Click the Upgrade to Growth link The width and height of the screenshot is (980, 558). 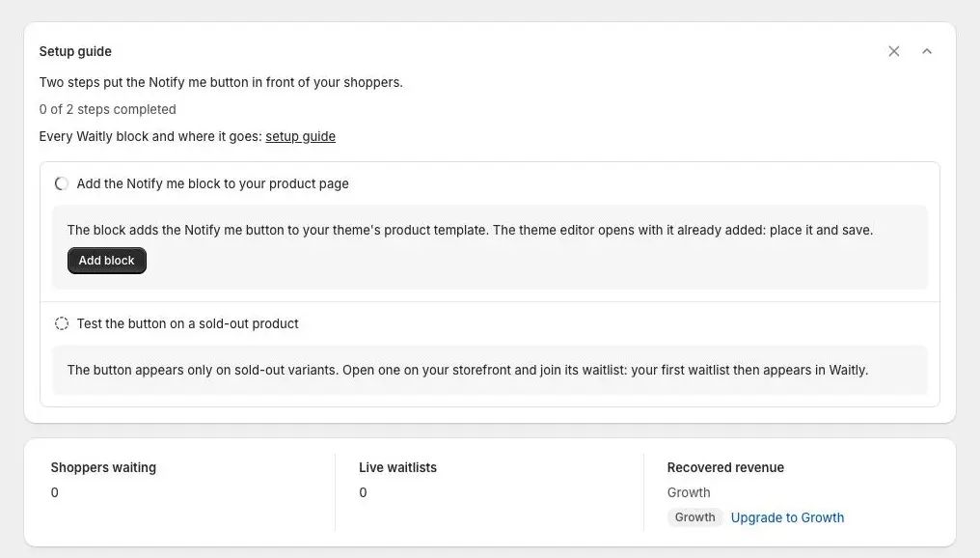tap(787, 517)
